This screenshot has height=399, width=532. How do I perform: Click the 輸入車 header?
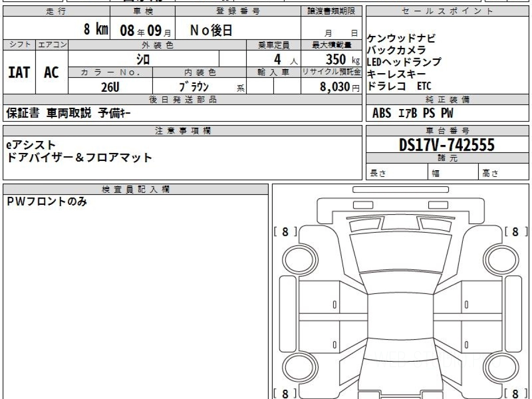click(x=274, y=73)
